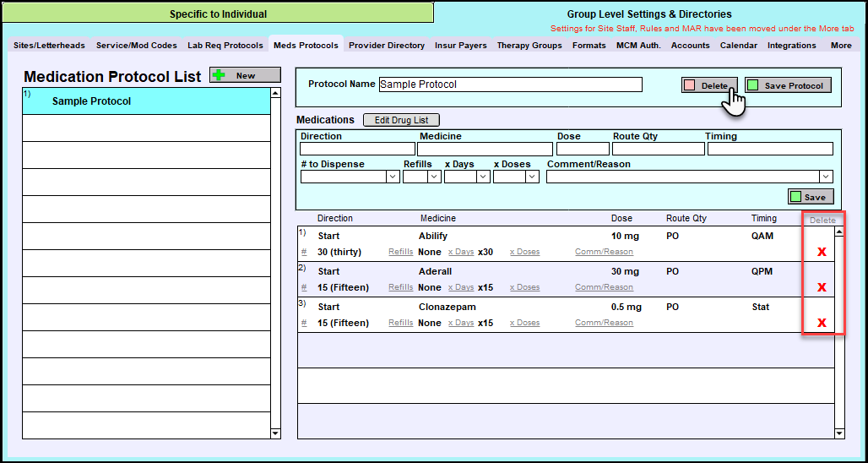The width and height of the screenshot is (868, 463).
Task: Click the green plus New protocol icon
Action: pos(219,75)
